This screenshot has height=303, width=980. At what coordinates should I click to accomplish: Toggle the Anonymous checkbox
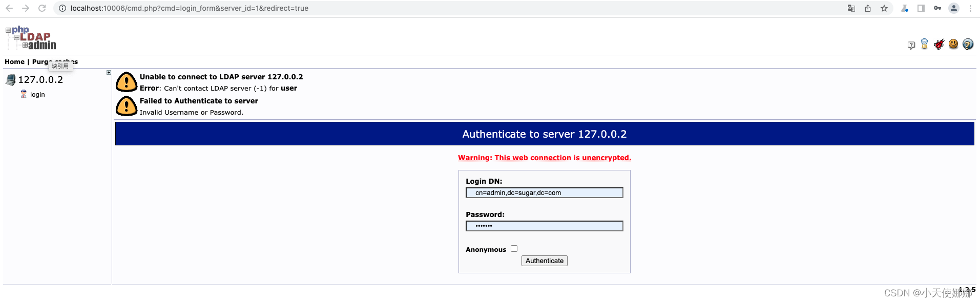(x=514, y=249)
